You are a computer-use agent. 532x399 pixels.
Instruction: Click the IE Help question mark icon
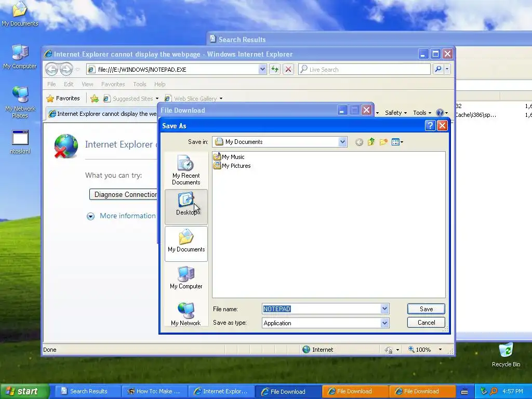click(440, 113)
